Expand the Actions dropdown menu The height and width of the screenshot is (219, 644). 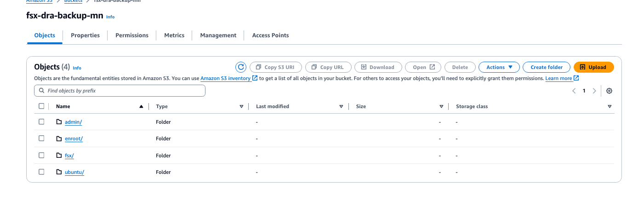coord(499,67)
